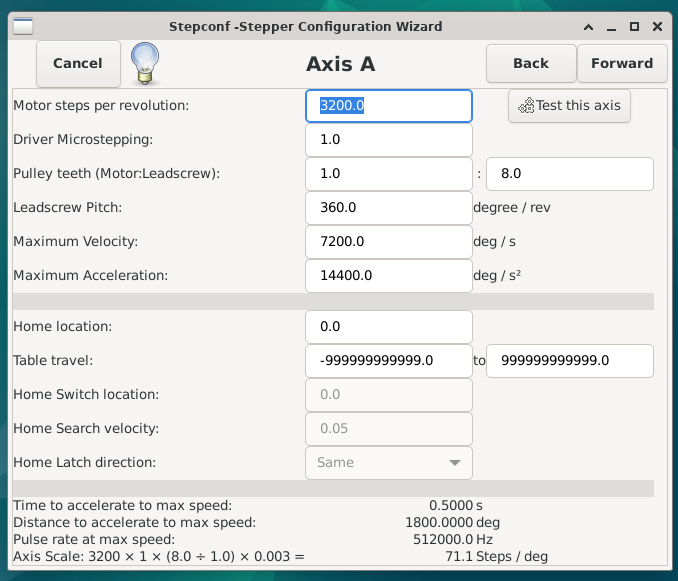Click the 'deg / s' unit text
The height and width of the screenshot is (581, 678).
495,242
